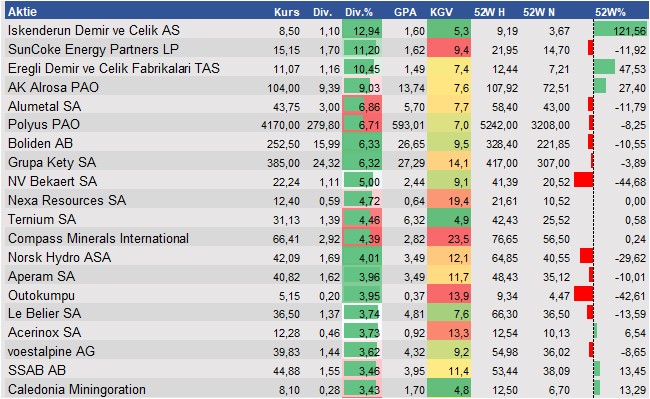Screen dimensions: 650x399
Task: Click the voestalpine AG stock name
Action: pos(51,352)
